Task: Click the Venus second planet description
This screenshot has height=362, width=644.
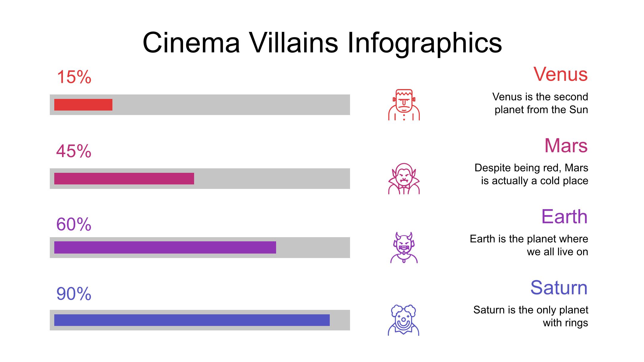Action: click(540, 103)
